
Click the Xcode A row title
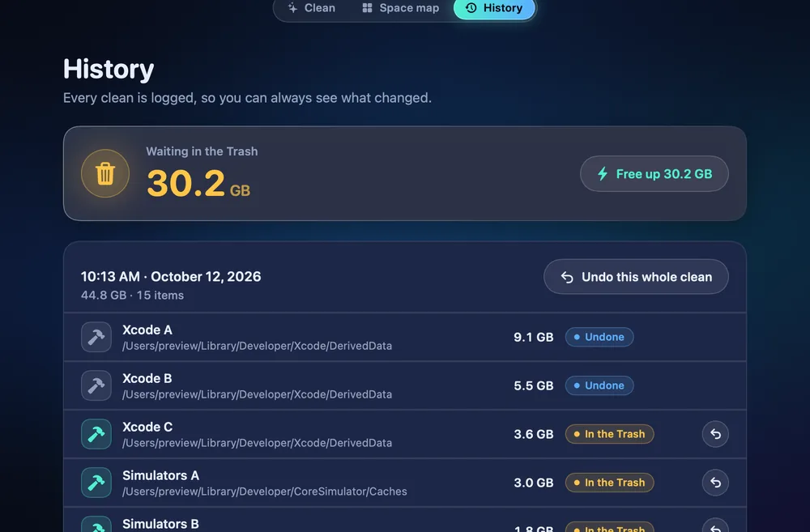coord(147,330)
